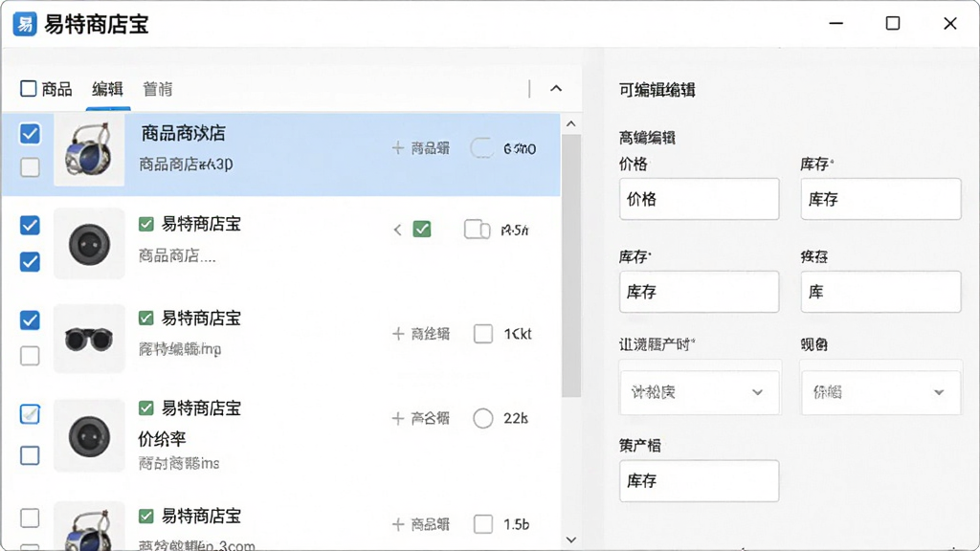Viewport: 980px width, 551px height.
Task: Click the green check before 易特商店宝 in the second row
Action: coord(145,224)
